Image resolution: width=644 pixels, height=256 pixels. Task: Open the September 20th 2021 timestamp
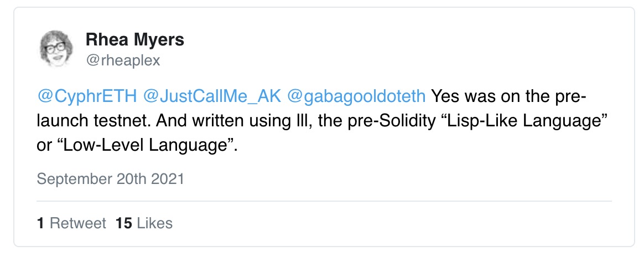(110, 179)
